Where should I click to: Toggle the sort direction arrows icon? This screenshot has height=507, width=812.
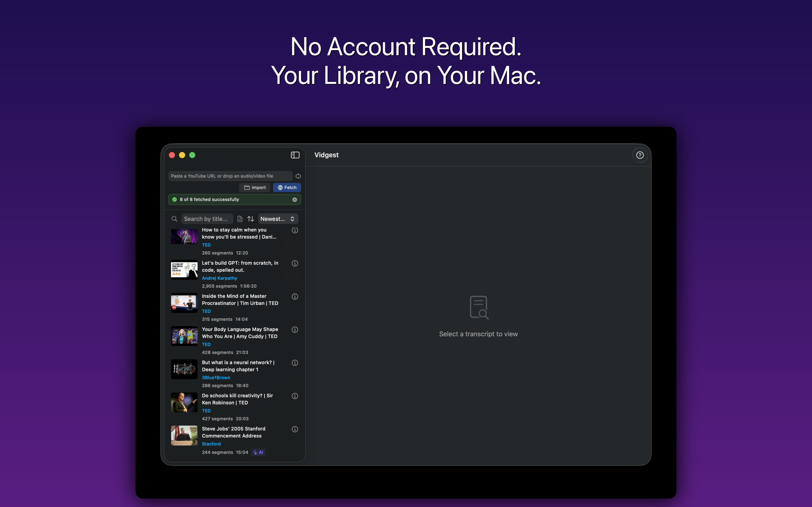251,219
